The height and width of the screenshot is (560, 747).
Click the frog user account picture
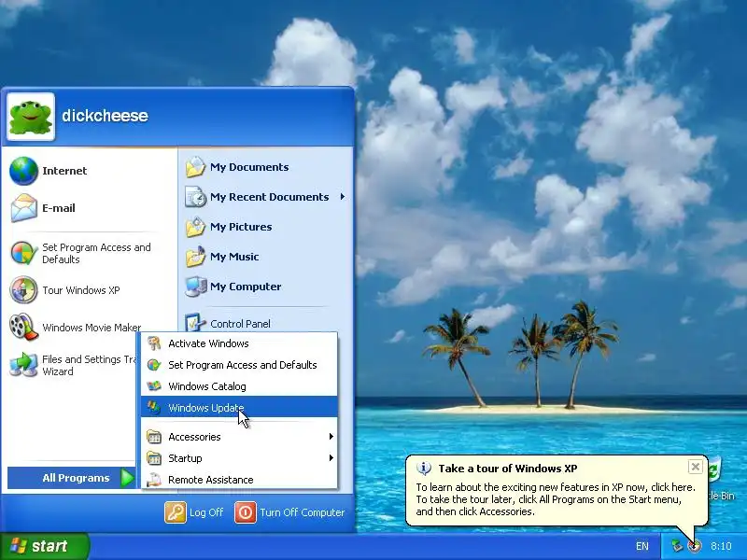[31, 117]
